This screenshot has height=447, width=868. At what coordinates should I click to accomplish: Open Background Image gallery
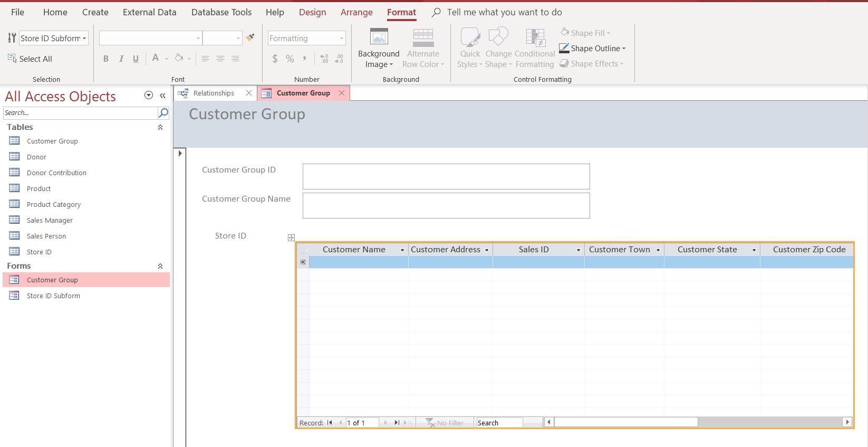[379, 49]
